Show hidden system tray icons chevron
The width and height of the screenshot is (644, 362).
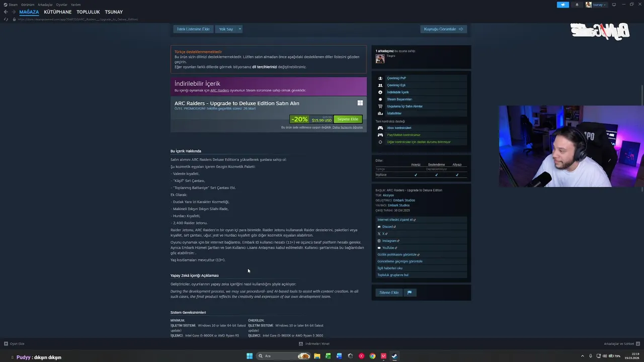pyautogui.click(x=583, y=356)
